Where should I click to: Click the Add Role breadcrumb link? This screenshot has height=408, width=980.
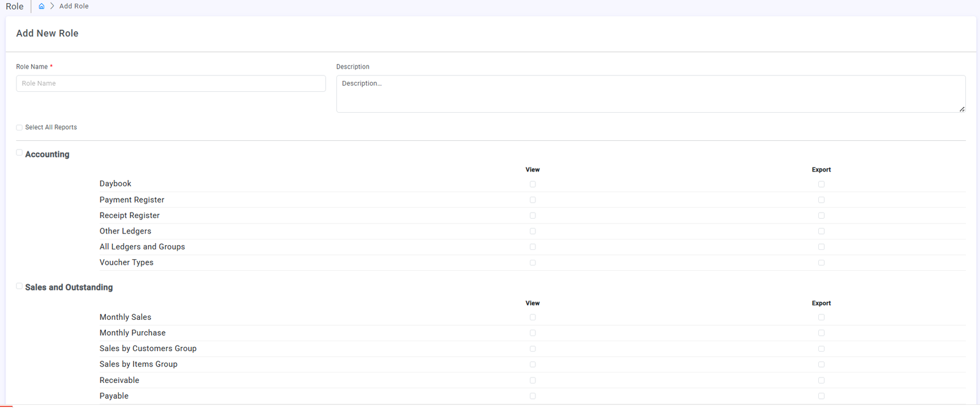tap(73, 6)
